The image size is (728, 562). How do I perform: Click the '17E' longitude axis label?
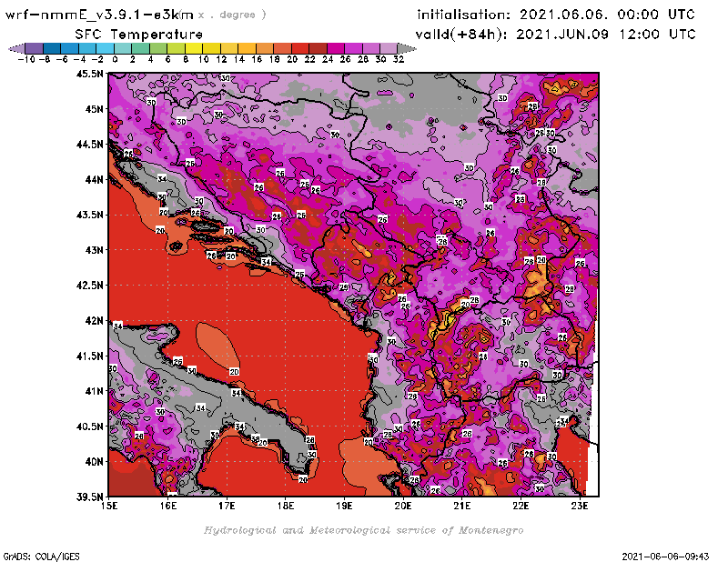(x=227, y=506)
